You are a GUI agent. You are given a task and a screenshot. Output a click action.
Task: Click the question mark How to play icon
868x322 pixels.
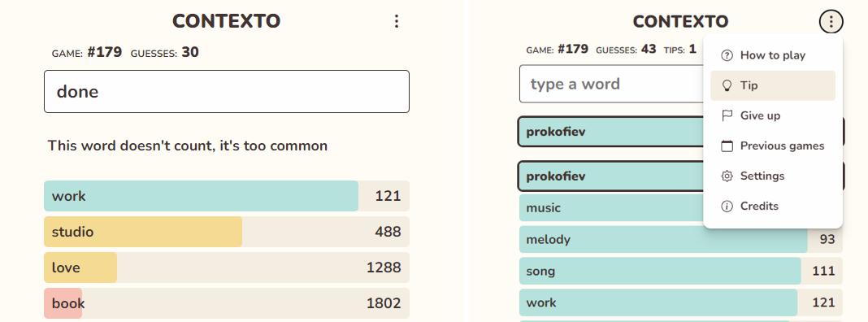(727, 55)
